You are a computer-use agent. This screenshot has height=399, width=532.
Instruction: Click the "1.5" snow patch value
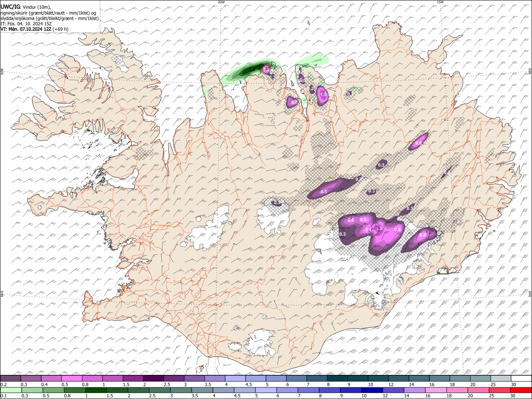pos(323,95)
